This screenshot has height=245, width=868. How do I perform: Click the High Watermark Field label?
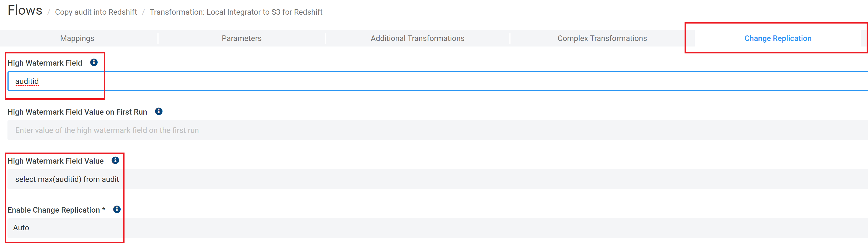45,63
